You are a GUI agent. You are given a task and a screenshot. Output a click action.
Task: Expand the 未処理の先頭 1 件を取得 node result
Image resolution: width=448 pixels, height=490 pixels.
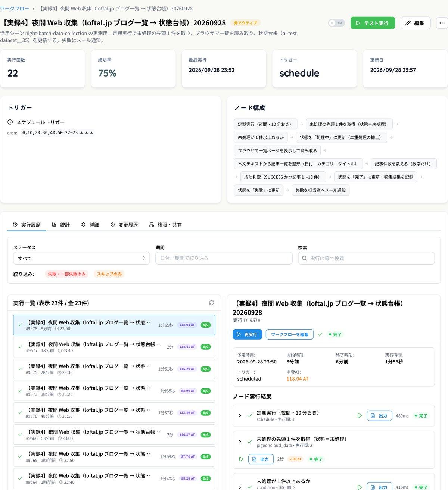point(240,442)
